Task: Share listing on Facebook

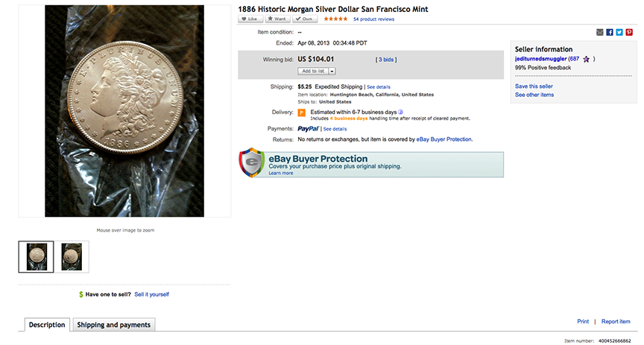Action: pos(610,32)
